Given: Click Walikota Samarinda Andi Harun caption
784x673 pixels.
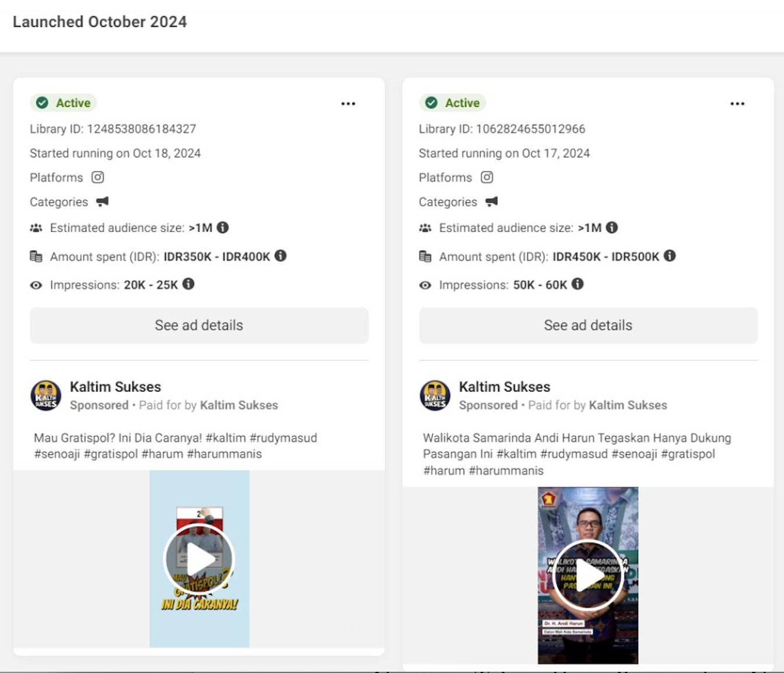Looking at the screenshot, I should pos(577,454).
